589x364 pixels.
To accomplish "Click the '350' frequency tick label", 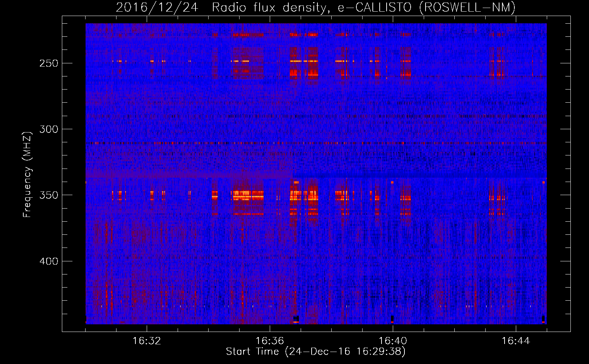I will tap(48, 195).
